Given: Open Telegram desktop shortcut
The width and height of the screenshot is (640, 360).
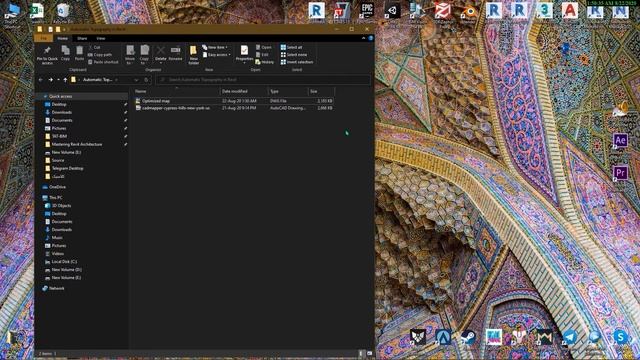Looking at the screenshot, I should coord(570,338).
